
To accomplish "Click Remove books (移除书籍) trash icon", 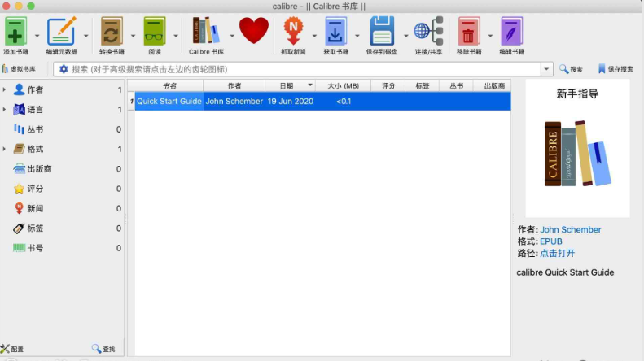I will pos(469,31).
